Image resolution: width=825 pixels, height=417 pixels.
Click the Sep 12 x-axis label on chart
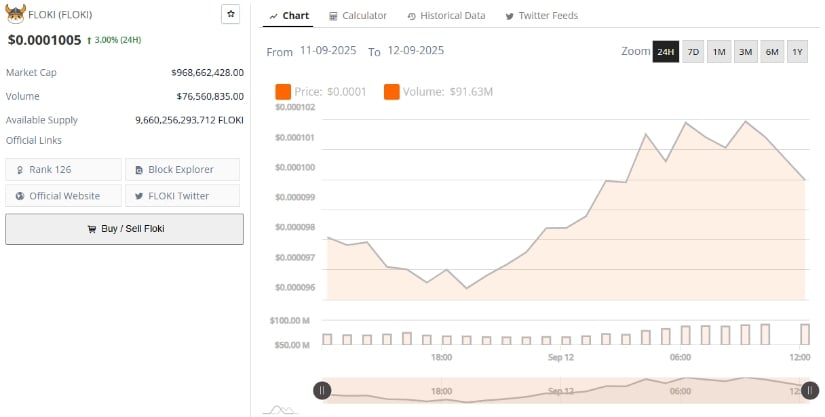click(561, 358)
